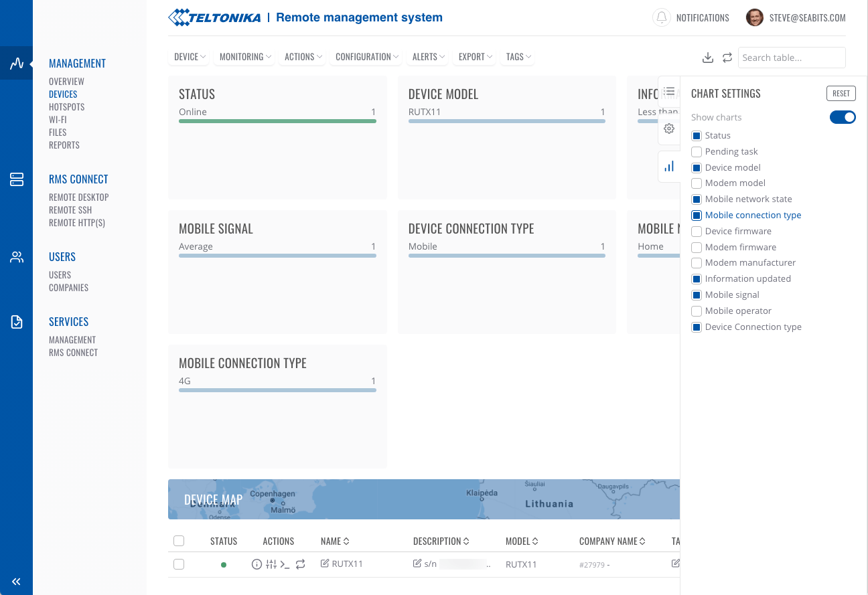
Task: Uncheck the Status chart checkbox
Action: [x=697, y=135]
